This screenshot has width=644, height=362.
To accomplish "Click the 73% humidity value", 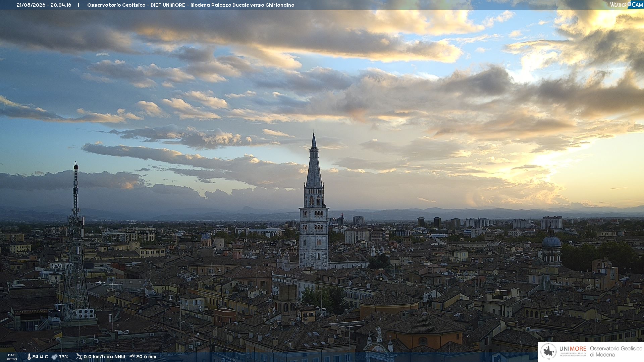I will (63, 357).
